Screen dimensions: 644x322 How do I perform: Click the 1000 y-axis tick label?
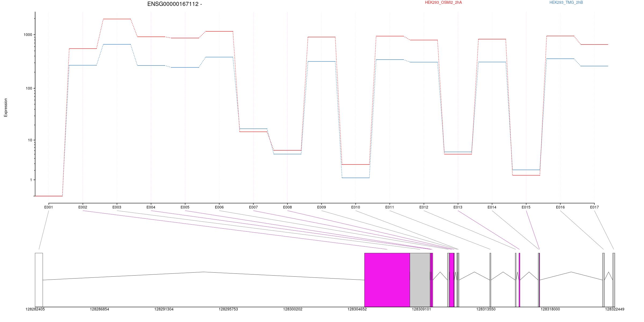pyautogui.click(x=28, y=35)
